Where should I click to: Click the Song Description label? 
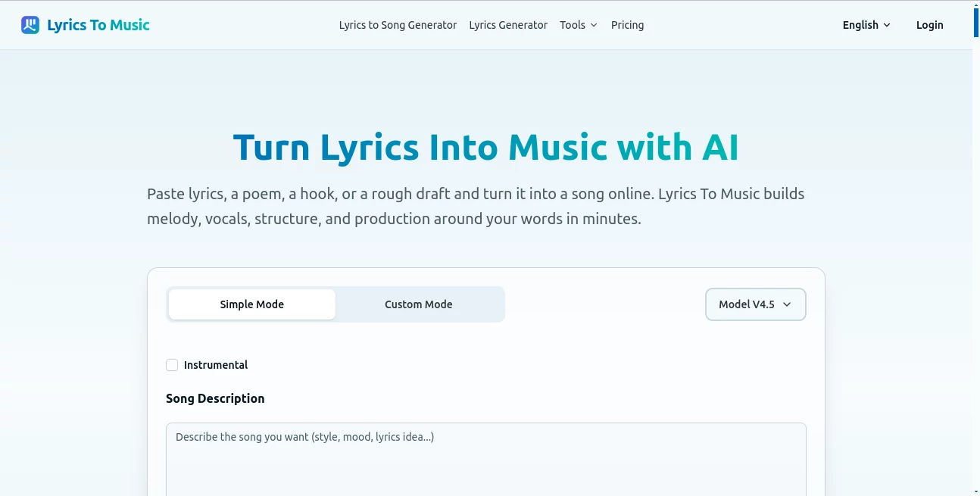pyautogui.click(x=215, y=398)
